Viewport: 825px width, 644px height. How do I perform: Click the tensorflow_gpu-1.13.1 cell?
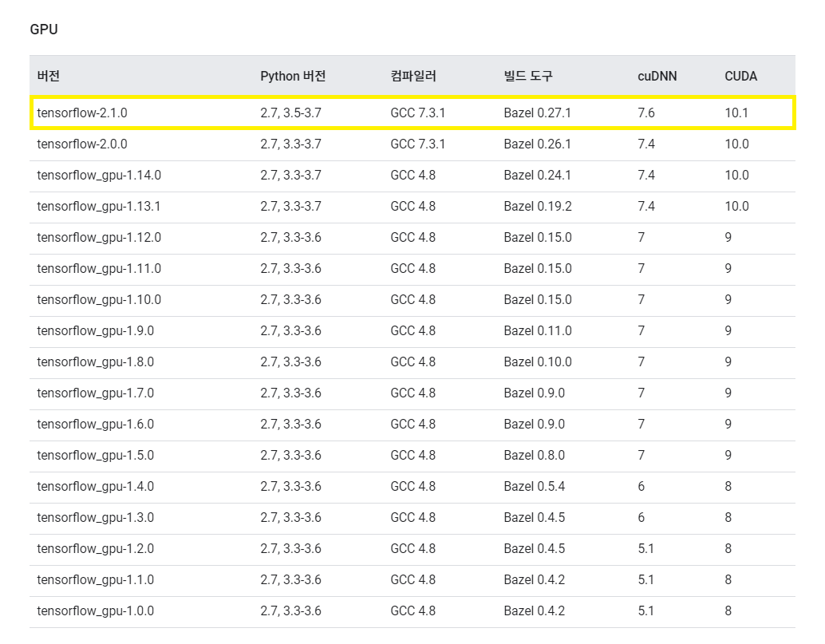[98, 206]
